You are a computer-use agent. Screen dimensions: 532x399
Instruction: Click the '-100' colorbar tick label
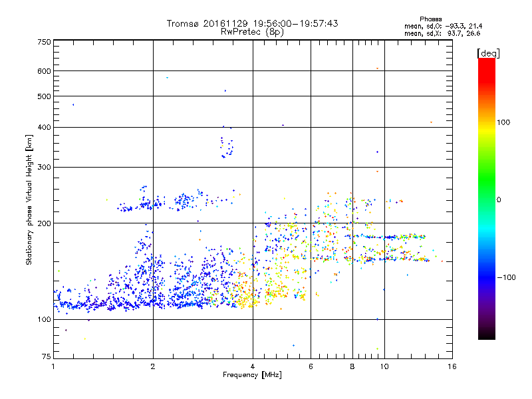pyautogui.click(x=506, y=277)
